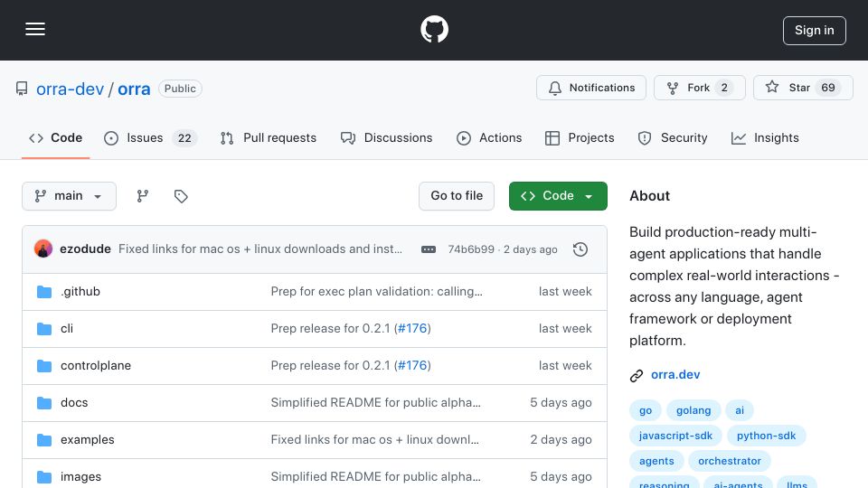Open the Pull requests tab
This screenshot has height=488, width=868.
pos(268,137)
